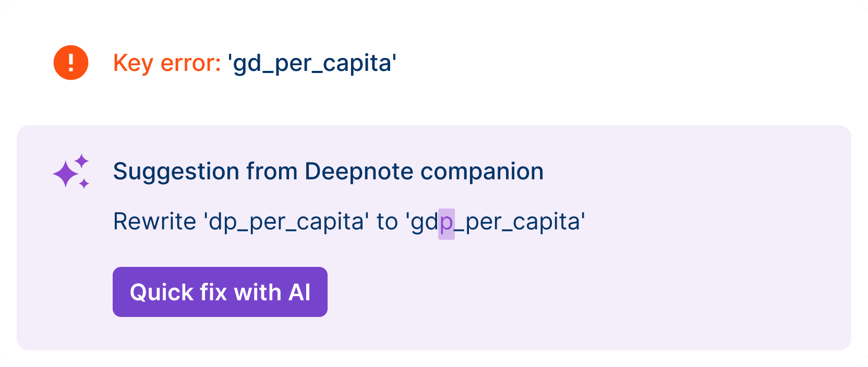Select the highlighted 'p' character in the suggestion
The width and height of the screenshot is (868, 367).
[x=446, y=222]
